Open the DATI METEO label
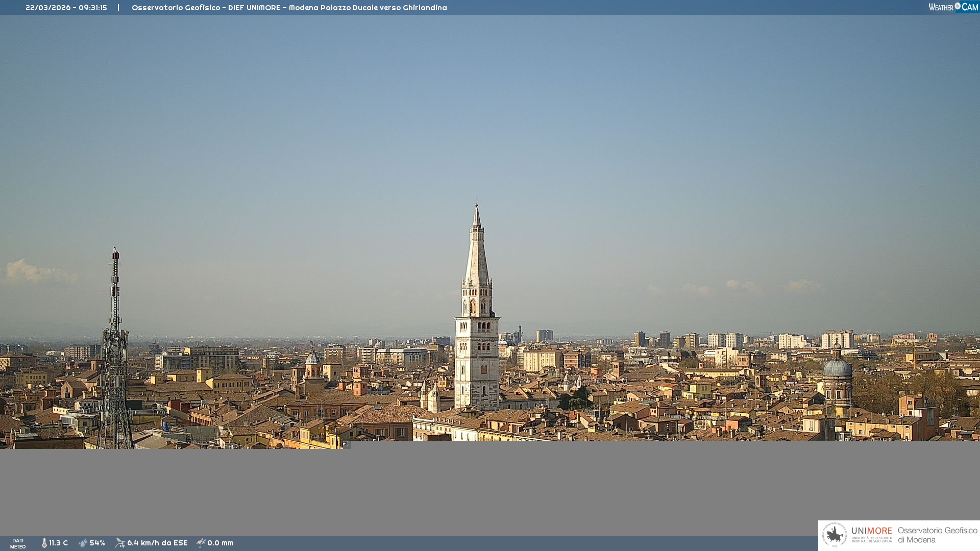The width and height of the screenshot is (980, 551). click(x=18, y=543)
